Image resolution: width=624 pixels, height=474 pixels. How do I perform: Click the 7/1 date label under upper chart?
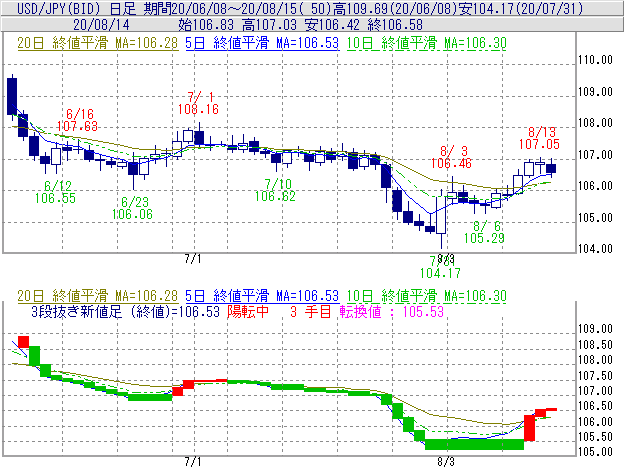(x=193, y=259)
